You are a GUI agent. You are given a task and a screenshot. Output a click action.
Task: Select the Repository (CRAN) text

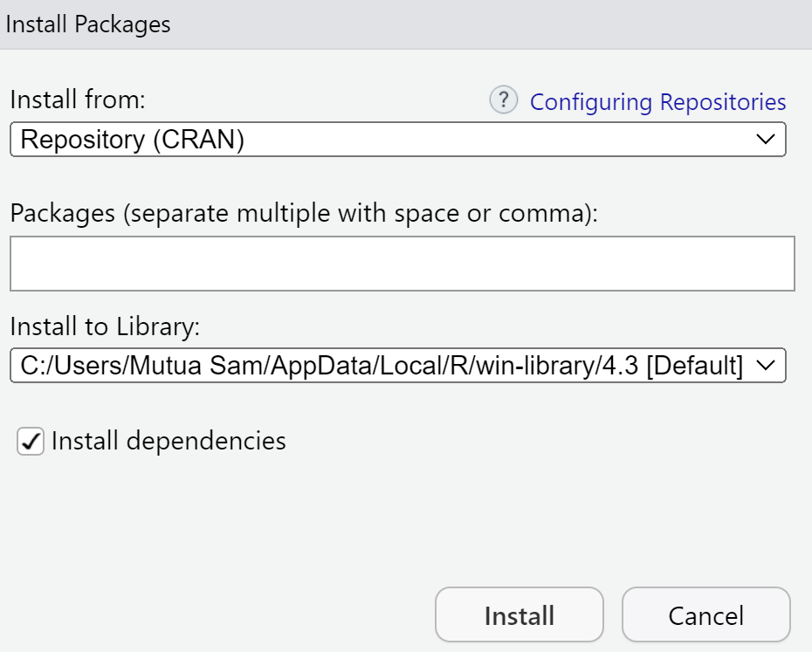(132, 140)
